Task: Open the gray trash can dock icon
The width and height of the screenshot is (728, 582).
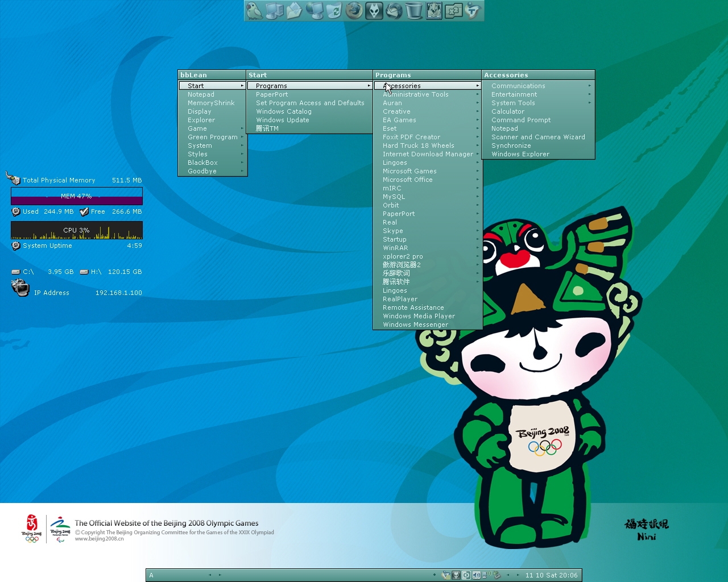Action: 413,11
